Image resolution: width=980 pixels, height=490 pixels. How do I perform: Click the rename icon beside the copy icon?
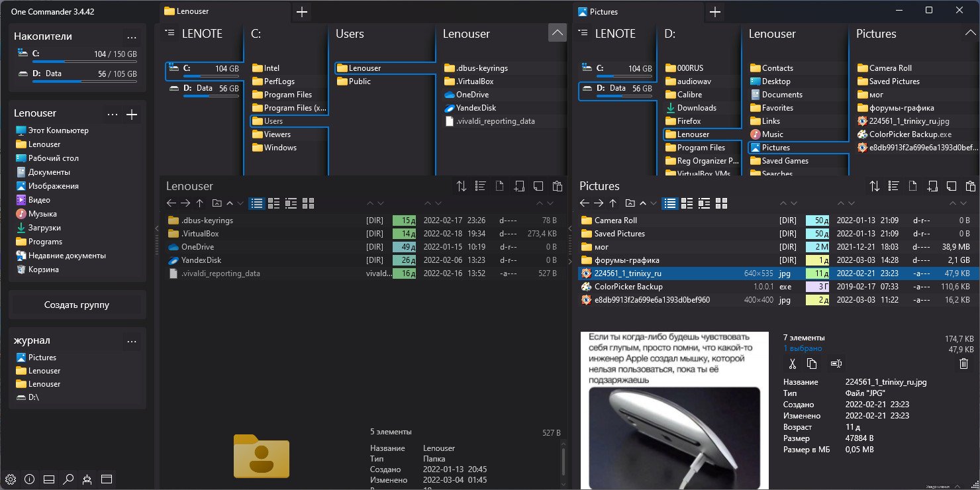(x=836, y=364)
